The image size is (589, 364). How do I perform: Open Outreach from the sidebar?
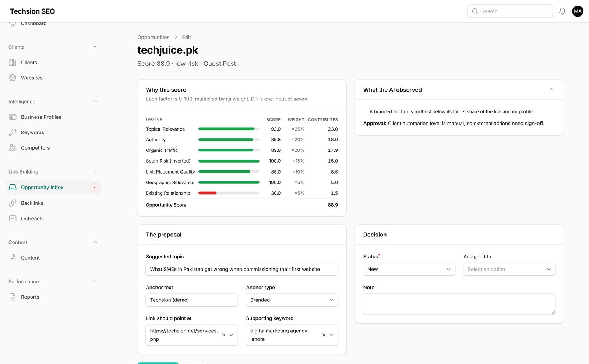pos(53,218)
